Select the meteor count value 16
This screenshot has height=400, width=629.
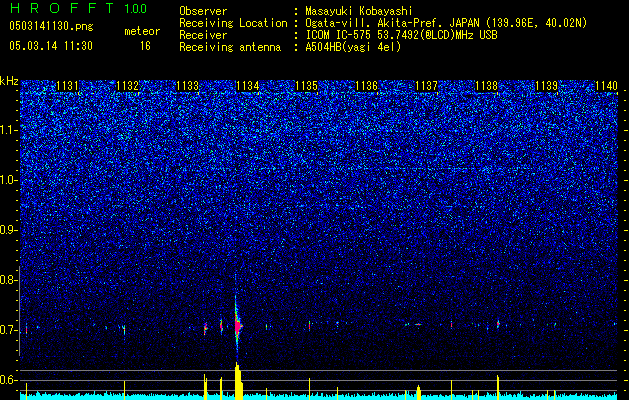145,46
